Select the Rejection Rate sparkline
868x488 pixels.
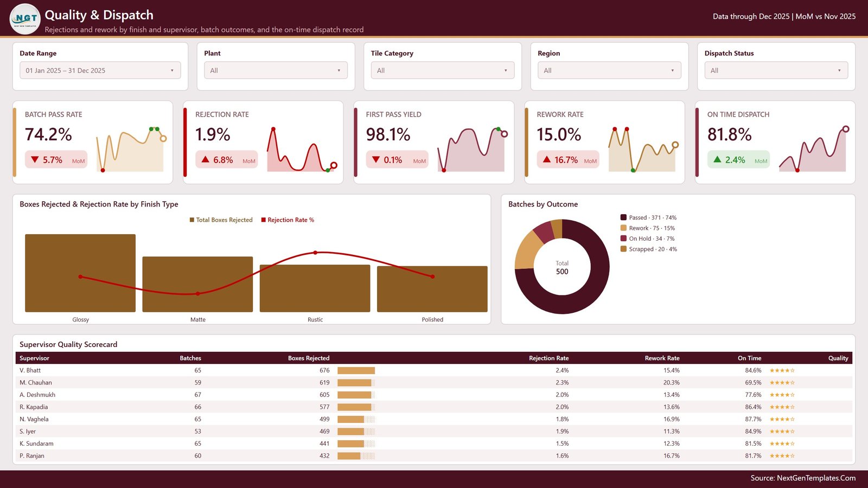tap(302, 150)
